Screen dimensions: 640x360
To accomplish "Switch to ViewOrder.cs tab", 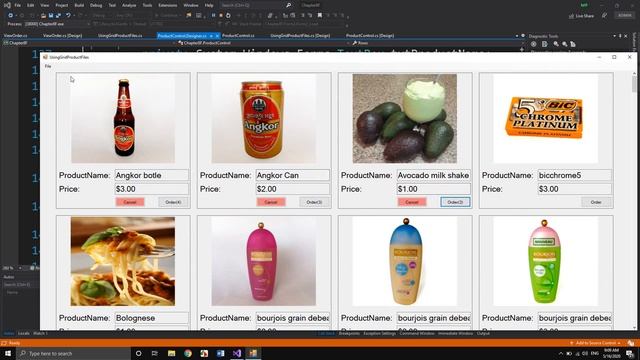I will point(16,36).
